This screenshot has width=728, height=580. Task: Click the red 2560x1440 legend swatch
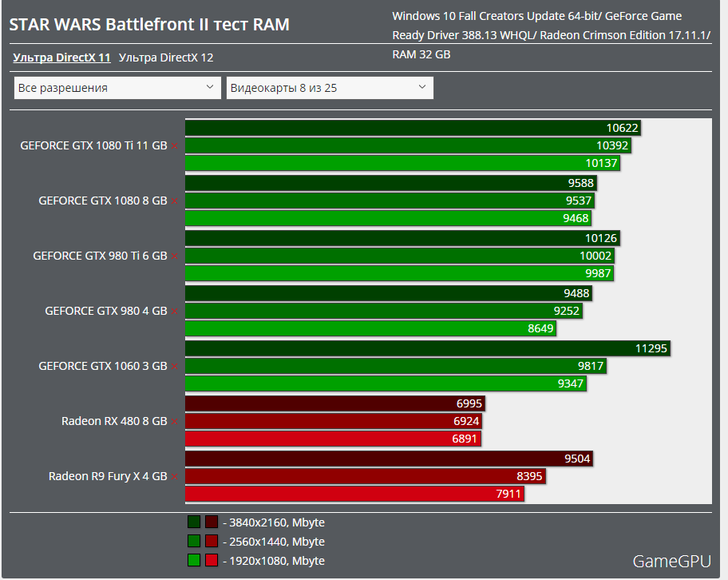[x=212, y=541]
